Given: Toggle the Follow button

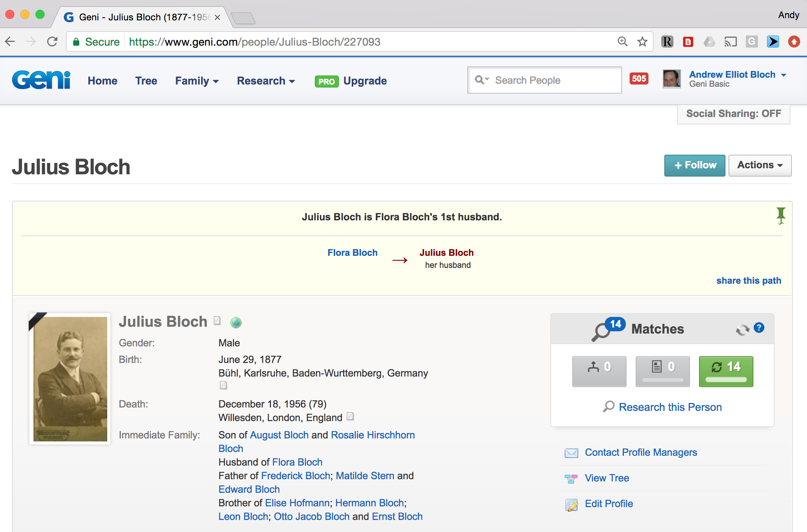Looking at the screenshot, I should click(695, 165).
